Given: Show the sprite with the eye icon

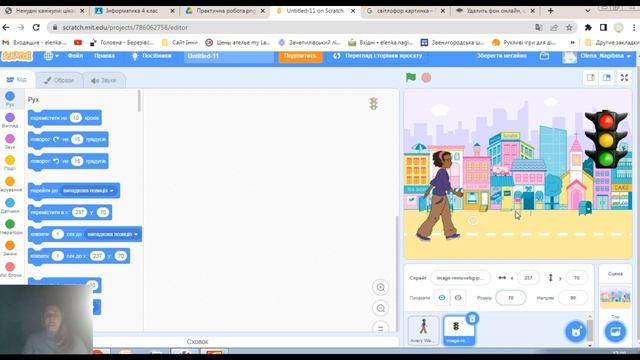Looking at the screenshot, I should [442, 298].
